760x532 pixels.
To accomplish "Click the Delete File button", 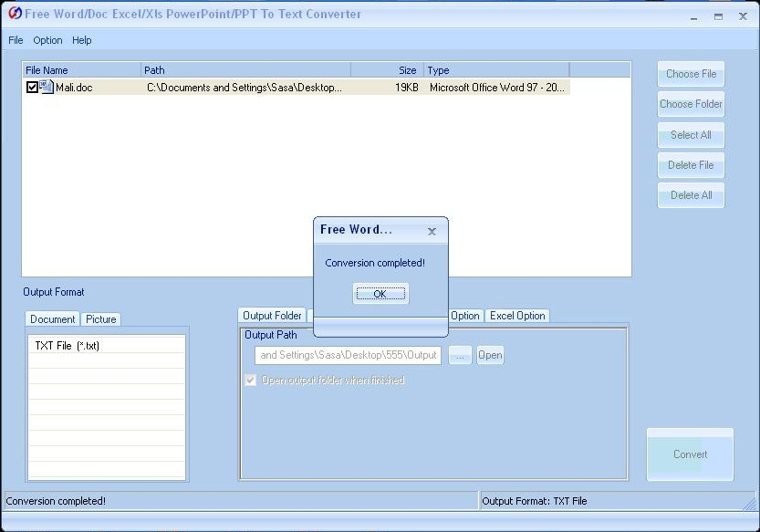I will coord(691,165).
